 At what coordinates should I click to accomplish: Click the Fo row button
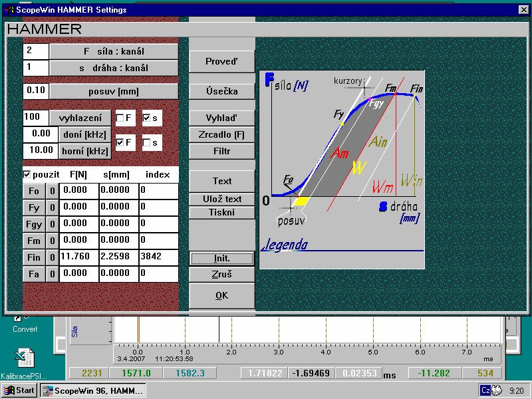pyautogui.click(x=34, y=191)
